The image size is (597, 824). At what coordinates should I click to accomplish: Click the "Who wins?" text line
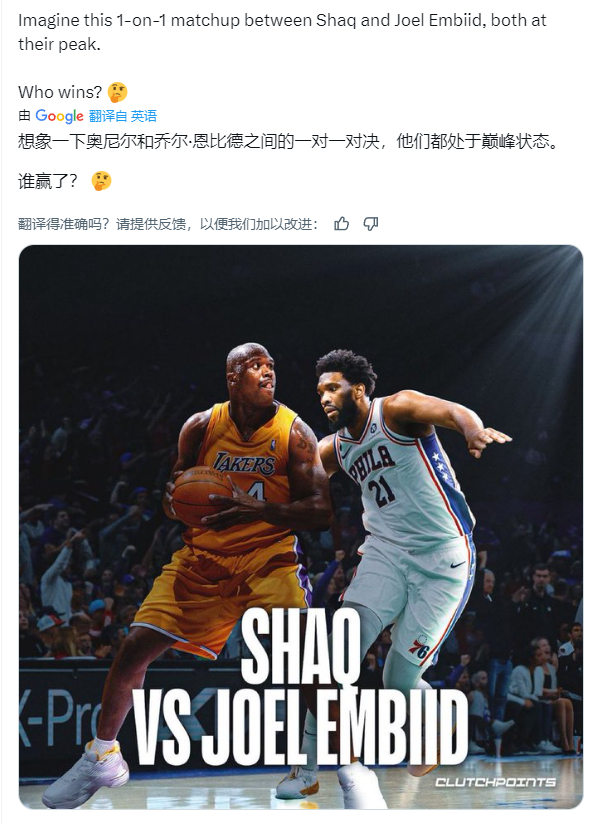(60, 92)
